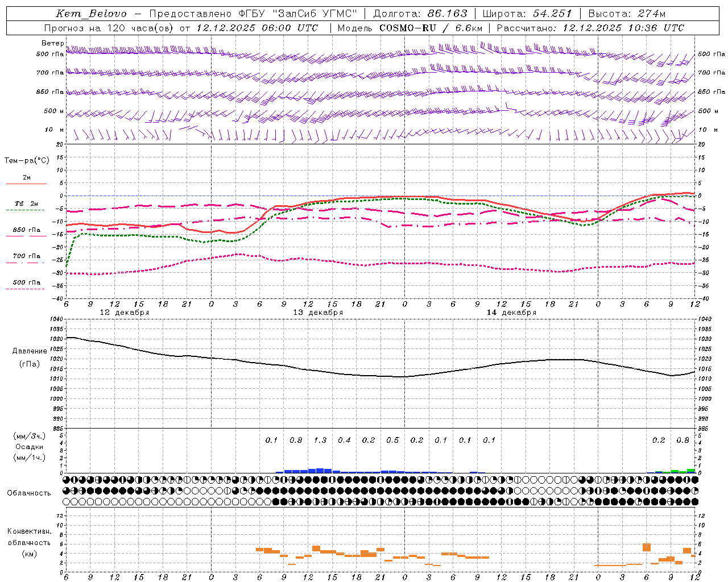Click the latitude value 'Широта: 54.251'

[x=527, y=14]
